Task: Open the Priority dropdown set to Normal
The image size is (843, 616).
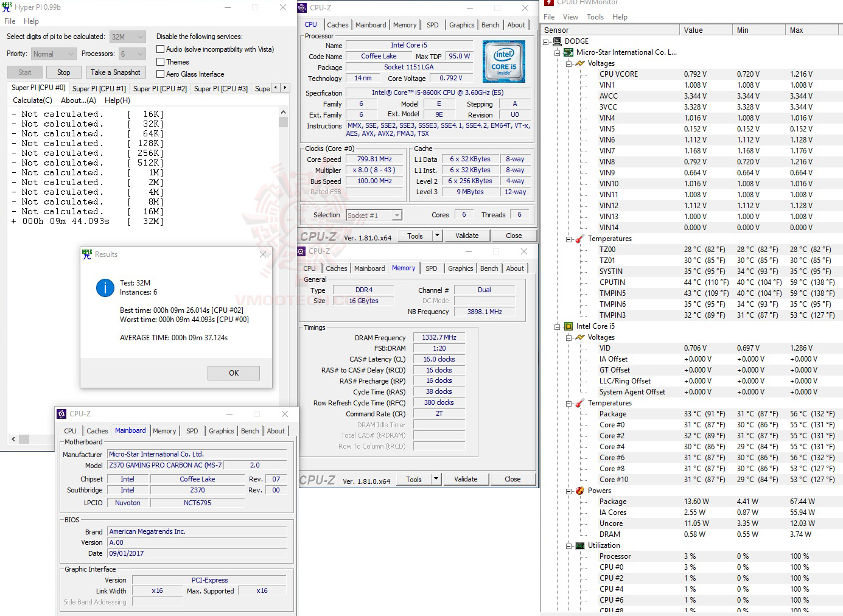Action: coord(54,54)
